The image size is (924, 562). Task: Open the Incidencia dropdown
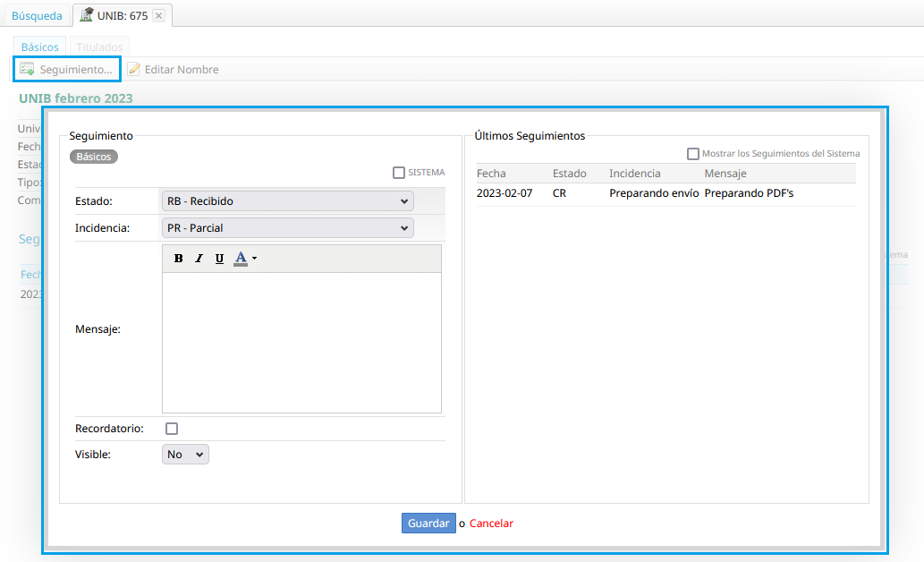click(x=287, y=228)
